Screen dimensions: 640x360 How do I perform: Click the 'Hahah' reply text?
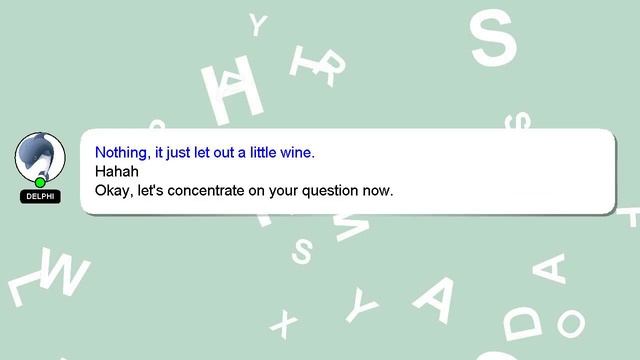(x=117, y=171)
